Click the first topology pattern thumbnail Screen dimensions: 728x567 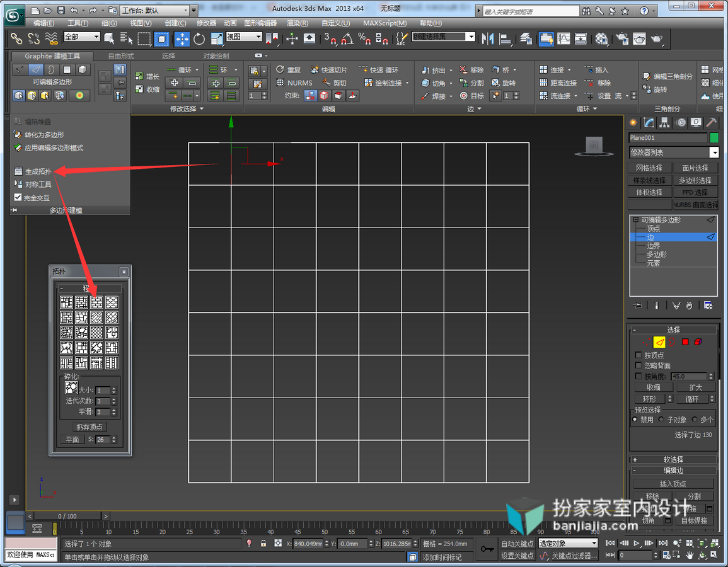point(66,302)
